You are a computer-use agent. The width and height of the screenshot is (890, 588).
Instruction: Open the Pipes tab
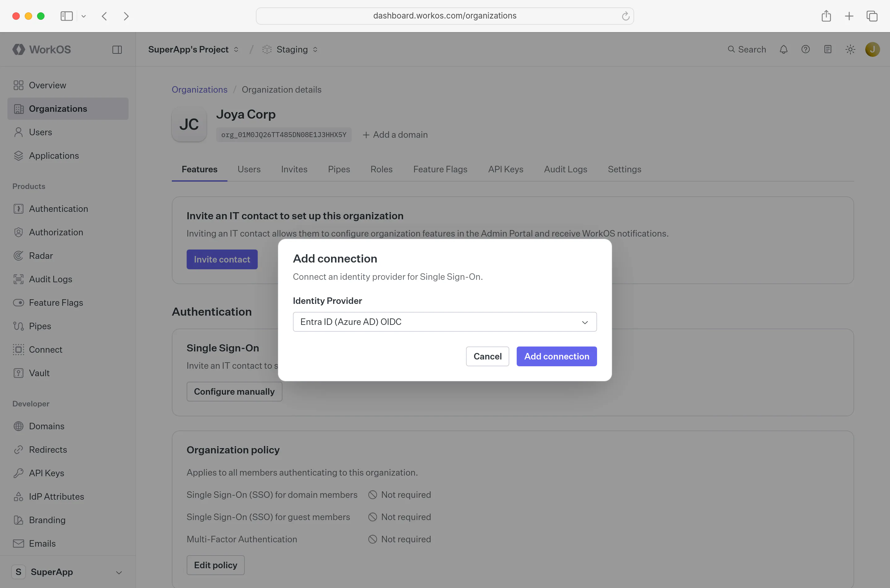tap(339, 169)
